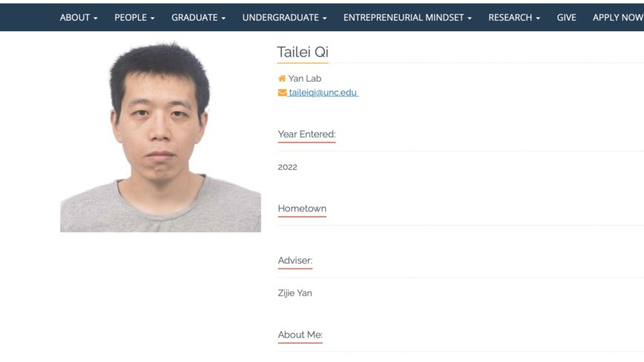This screenshot has height=362, width=644.
Task: Click the envelope icon beside the email
Action: pos(282,93)
